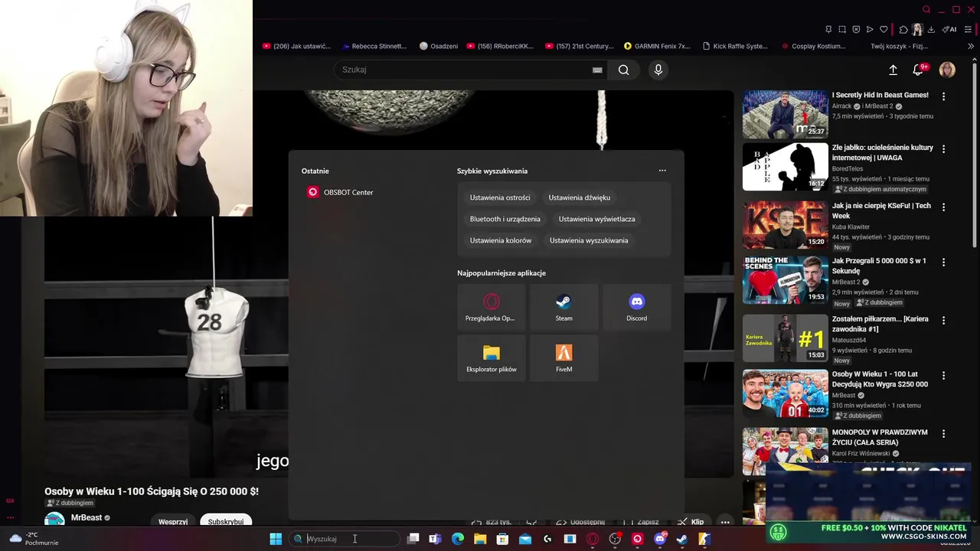Open Opera GX from taskbar
Viewport: 980px width, 551px height.
tap(593, 539)
